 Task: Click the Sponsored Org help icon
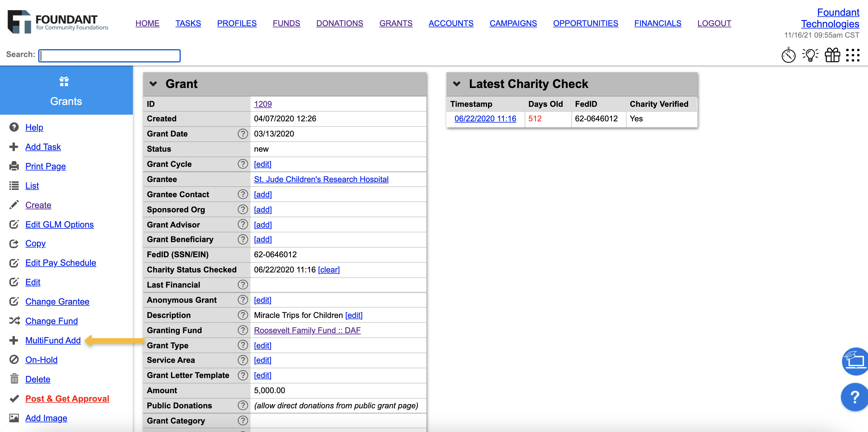[243, 210]
